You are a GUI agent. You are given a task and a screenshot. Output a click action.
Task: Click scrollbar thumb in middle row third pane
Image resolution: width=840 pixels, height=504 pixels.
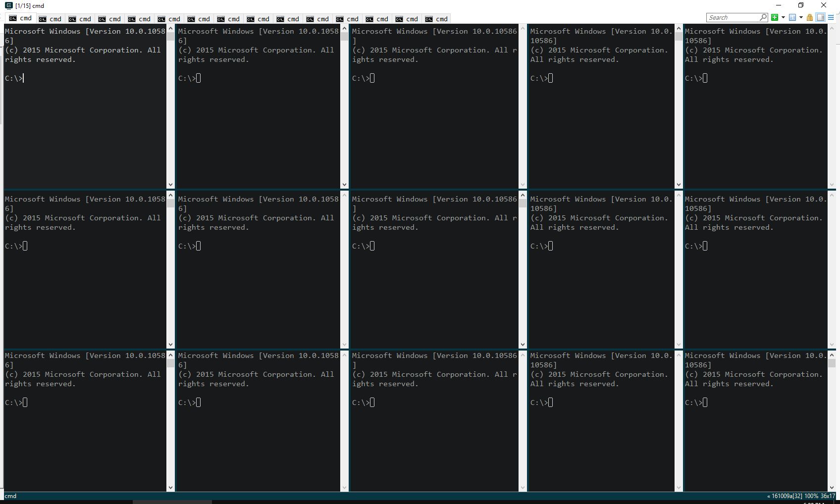coord(523,203)
